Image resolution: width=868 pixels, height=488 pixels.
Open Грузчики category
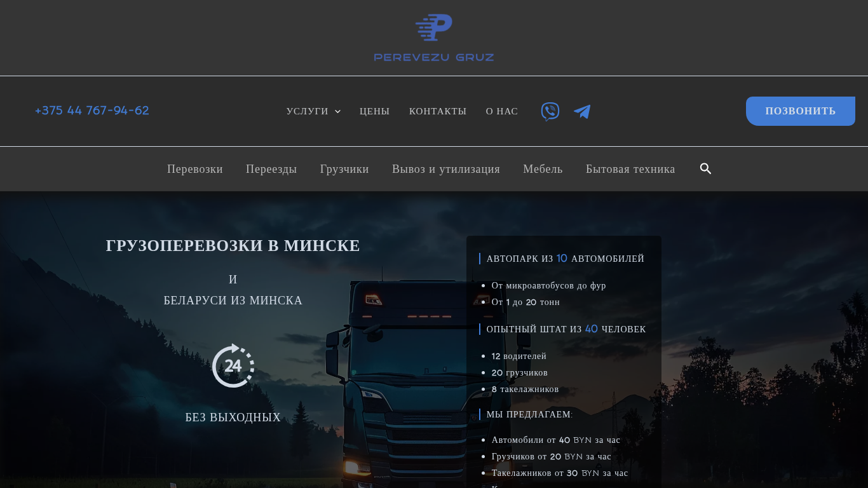pyautogui.click(x=344, y=169)
